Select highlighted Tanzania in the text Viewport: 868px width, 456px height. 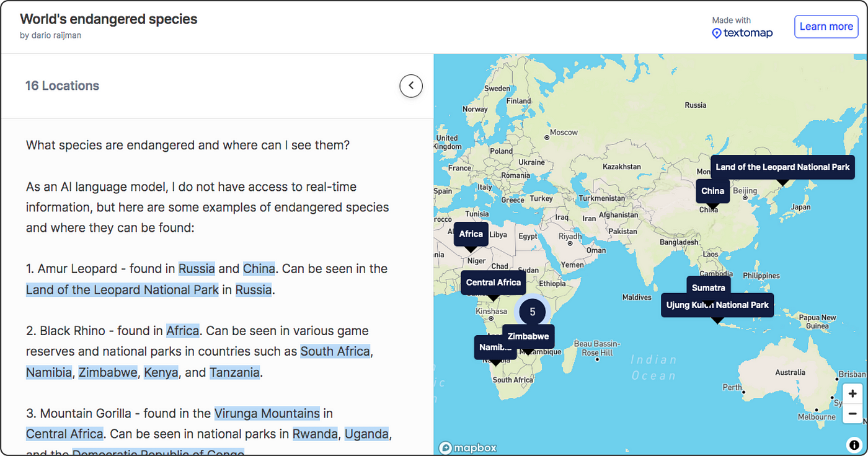234,372
